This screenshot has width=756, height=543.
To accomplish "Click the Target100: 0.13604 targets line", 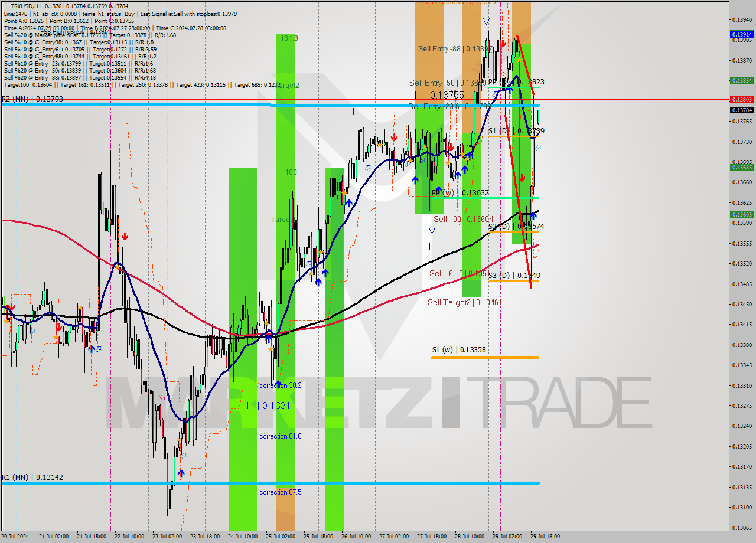I will point(142,84).
